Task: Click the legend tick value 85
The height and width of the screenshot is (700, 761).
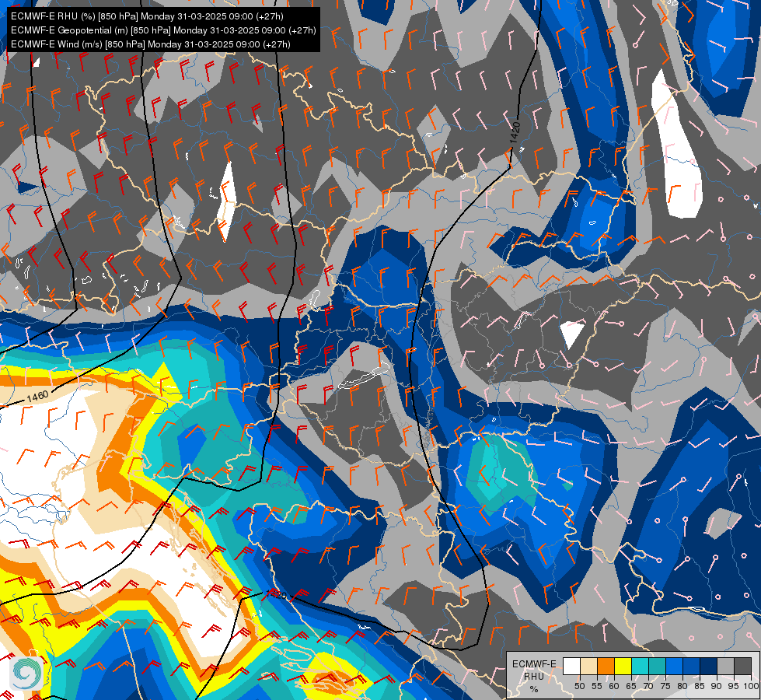Action: point(700,686)
